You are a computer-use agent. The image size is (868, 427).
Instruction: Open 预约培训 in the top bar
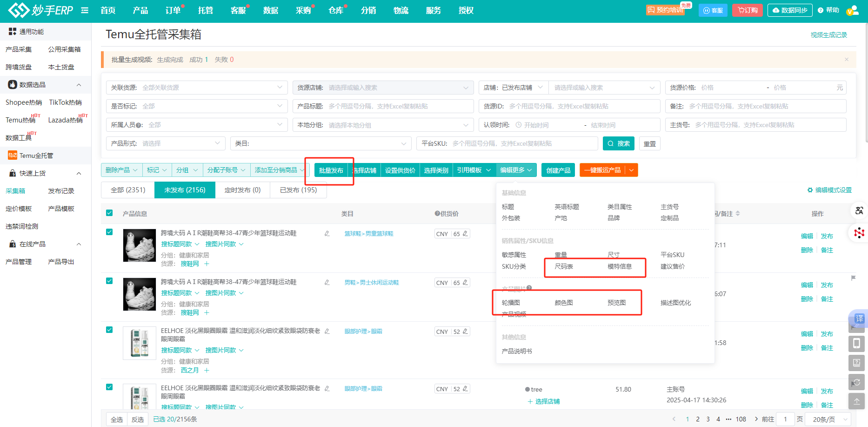tap(665, 10)
